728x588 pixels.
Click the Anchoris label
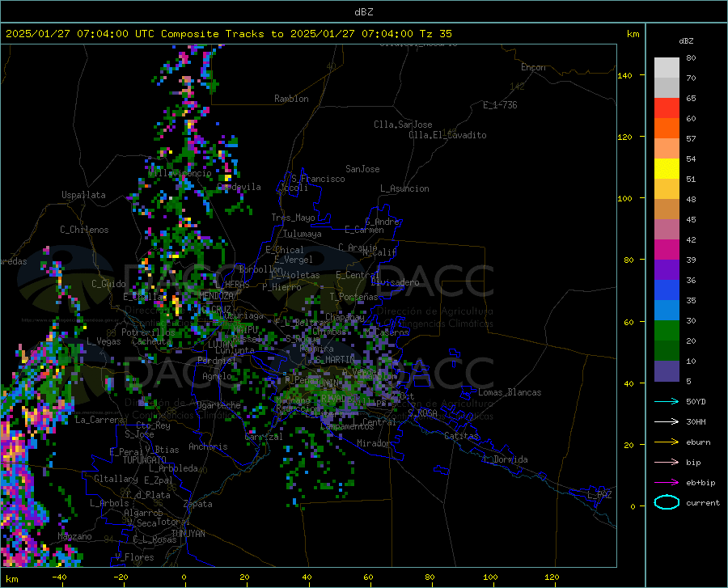(208, 447)
